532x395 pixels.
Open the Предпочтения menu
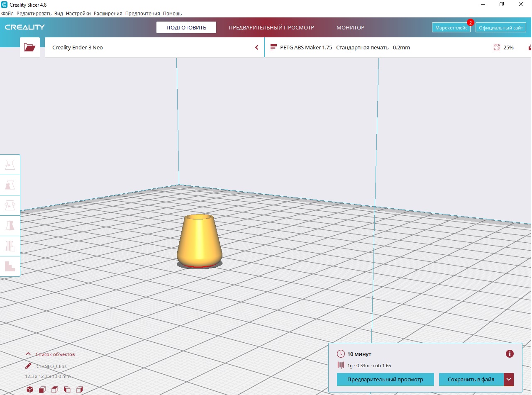click(x=142, y=14)
